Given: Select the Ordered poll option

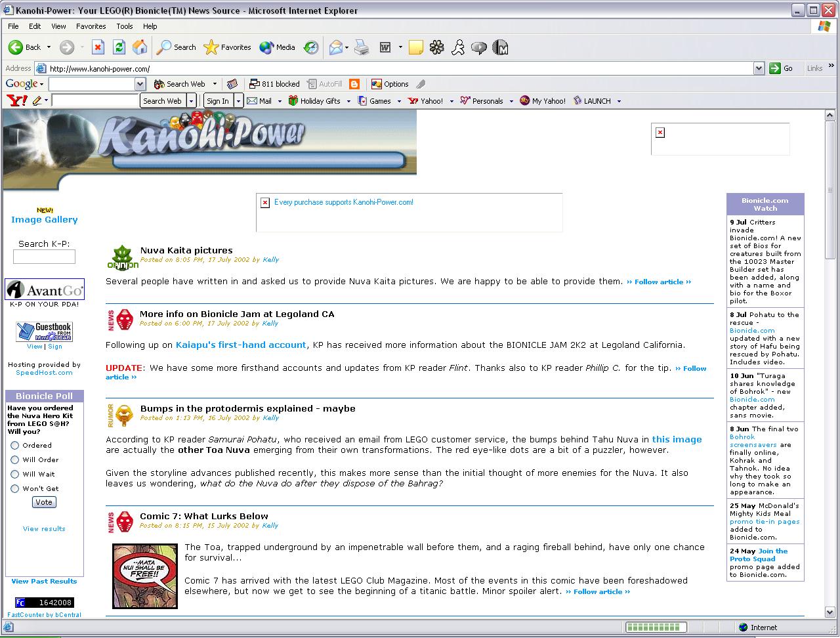Looking at the screenshot, I should 14,445.
